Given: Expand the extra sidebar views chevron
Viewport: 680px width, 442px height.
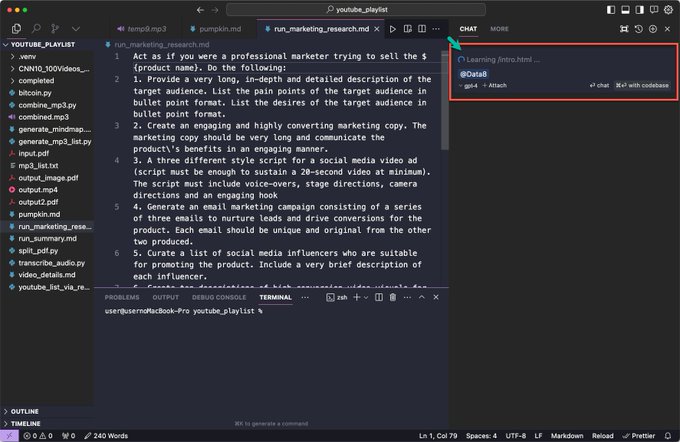Looking at the screenshot, I should 76,29.
